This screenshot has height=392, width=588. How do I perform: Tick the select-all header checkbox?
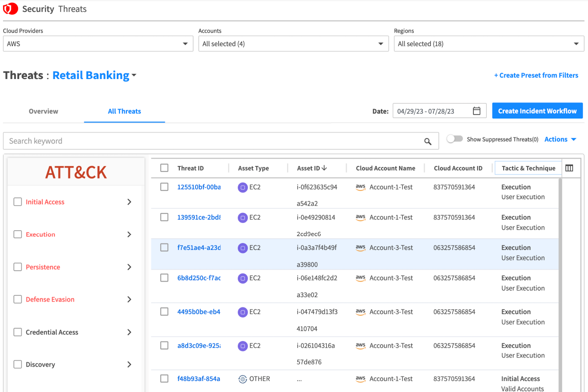pyautogui.click(x=164, y=168)
